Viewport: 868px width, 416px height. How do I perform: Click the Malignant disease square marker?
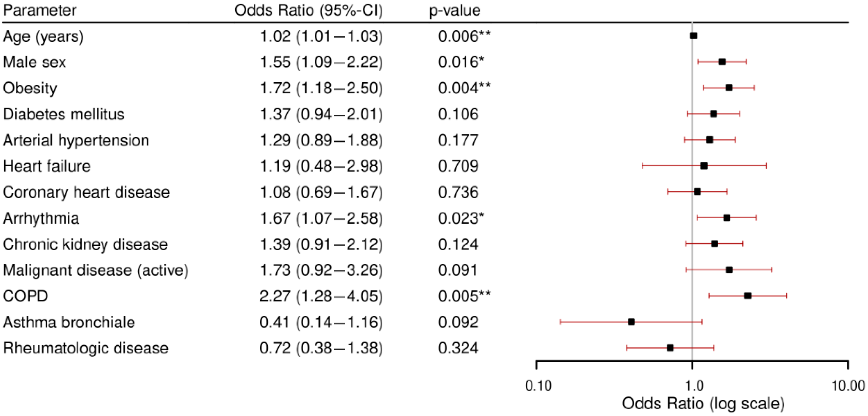729,270
